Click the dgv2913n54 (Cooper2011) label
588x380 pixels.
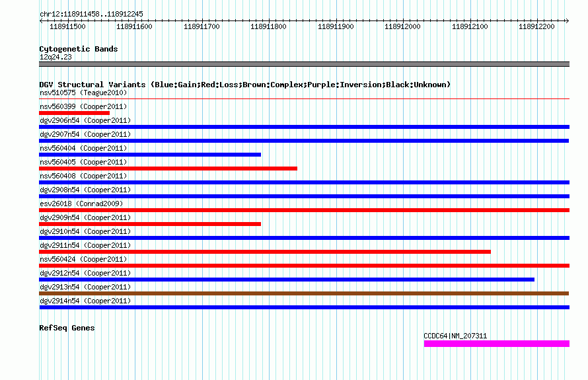coord(85,287)
